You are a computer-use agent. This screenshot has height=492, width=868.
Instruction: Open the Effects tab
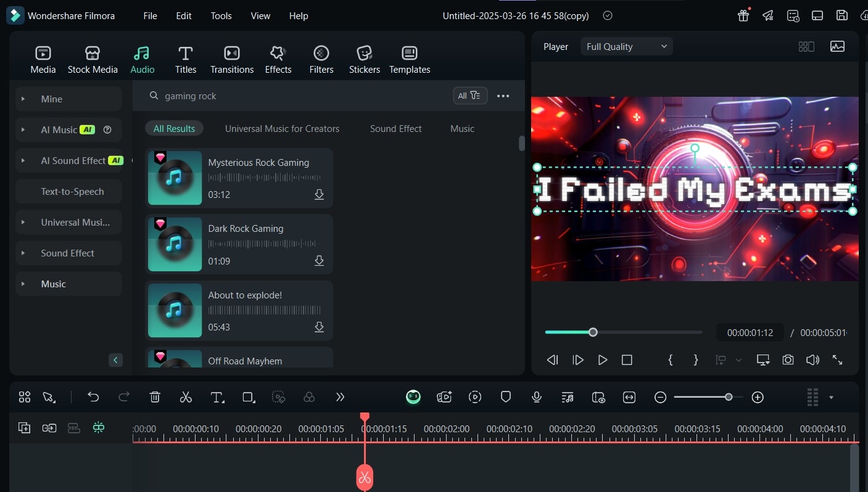[278, 60]
